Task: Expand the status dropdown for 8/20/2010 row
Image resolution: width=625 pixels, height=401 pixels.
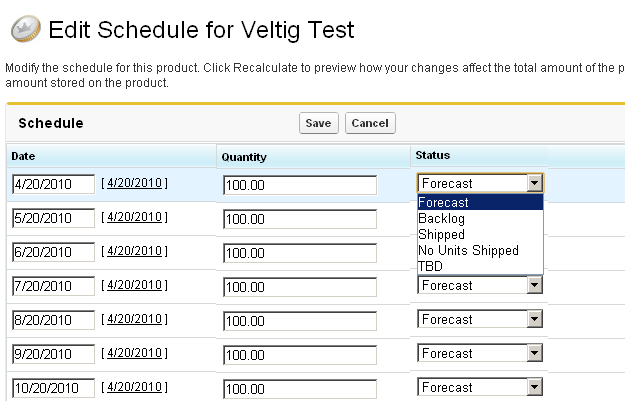Action: click(535, 319)
